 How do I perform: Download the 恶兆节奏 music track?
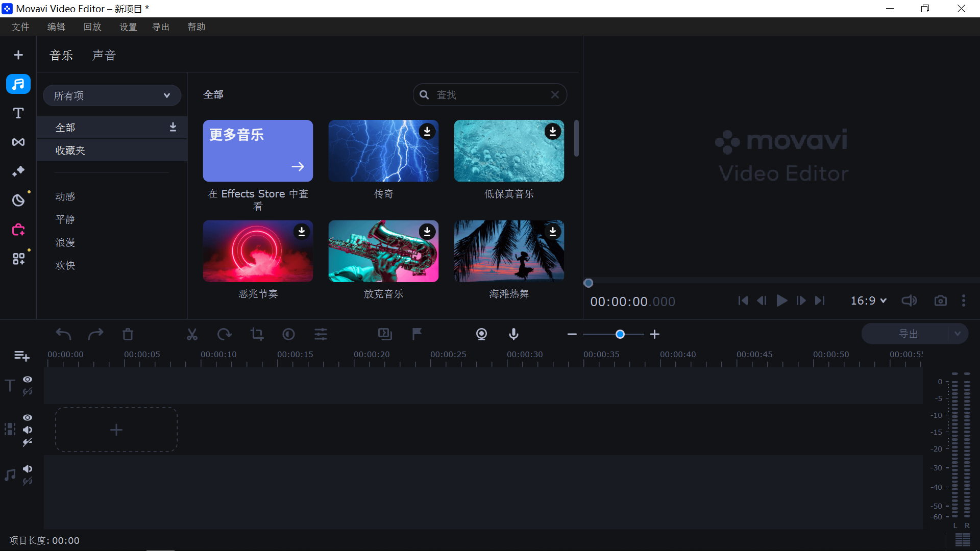[302, 232]
